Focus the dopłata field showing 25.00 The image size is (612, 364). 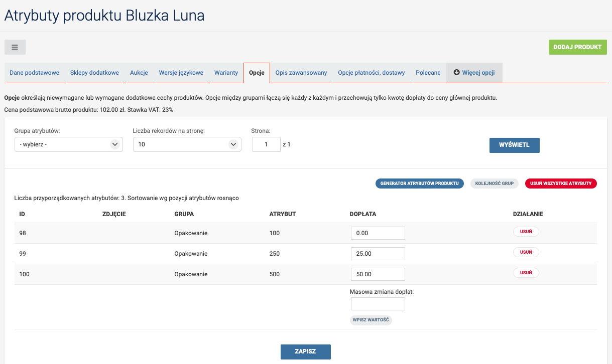[x=378, y=254]
